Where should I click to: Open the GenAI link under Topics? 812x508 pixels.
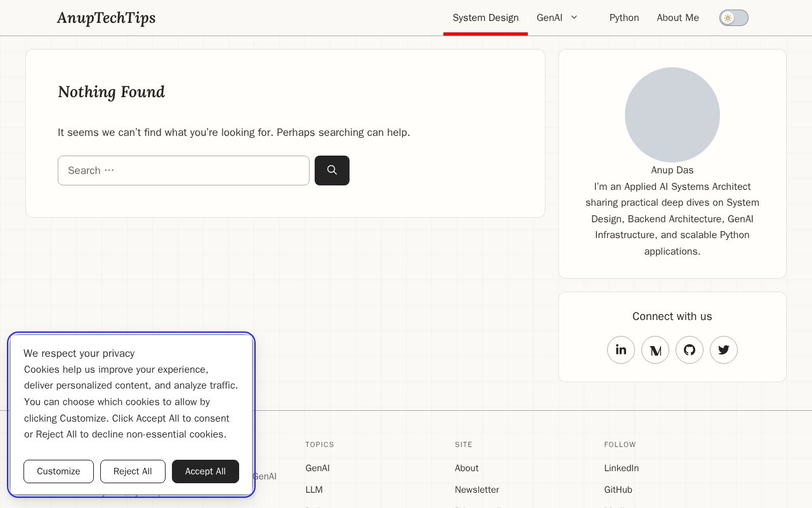click(317, 468)
